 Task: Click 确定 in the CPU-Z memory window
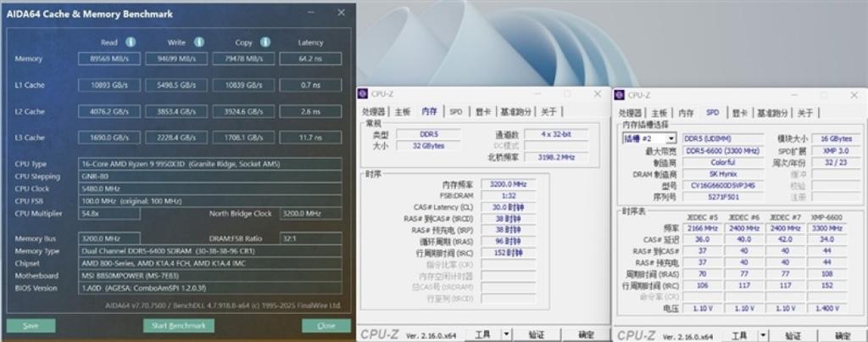pos(586,334)
